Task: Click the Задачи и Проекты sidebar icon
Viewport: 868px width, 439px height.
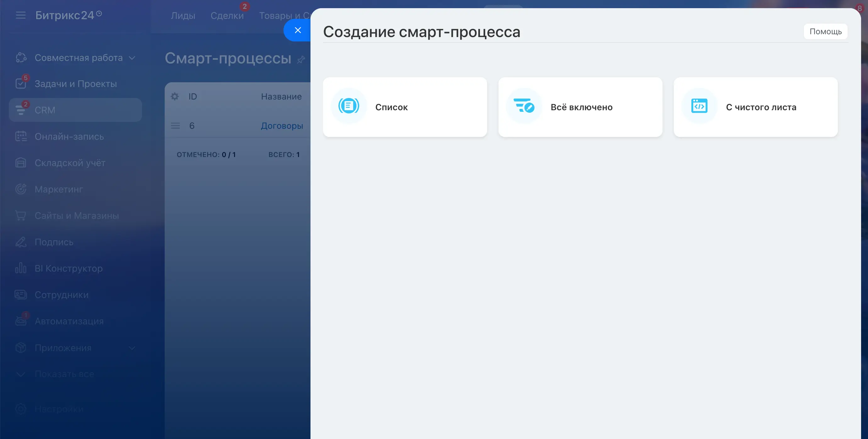Action: (x=20, y=83)
